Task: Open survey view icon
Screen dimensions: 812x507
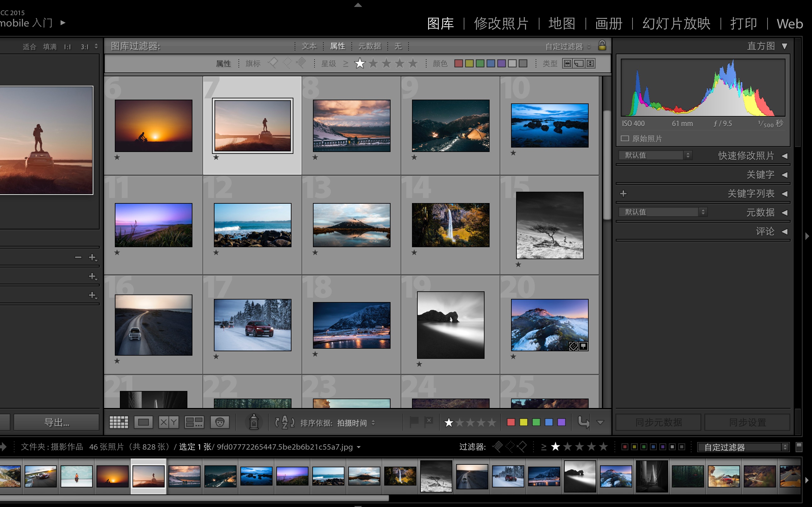Action: [194, 422]
